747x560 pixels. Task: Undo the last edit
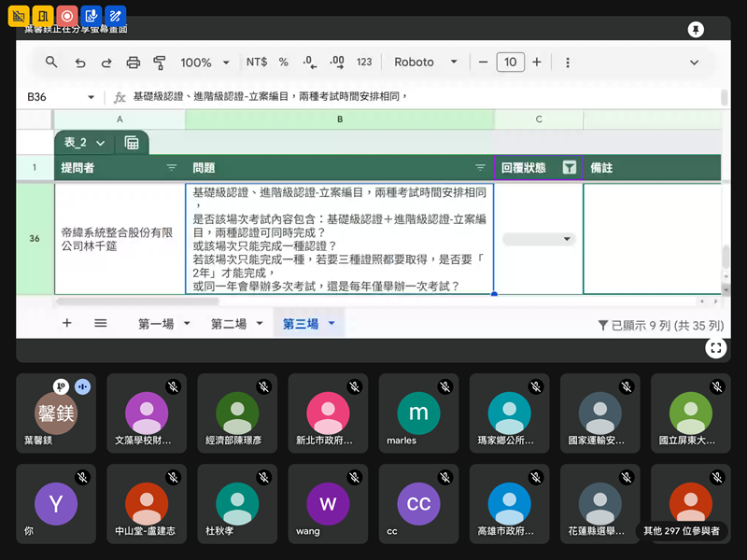(80, 63)
